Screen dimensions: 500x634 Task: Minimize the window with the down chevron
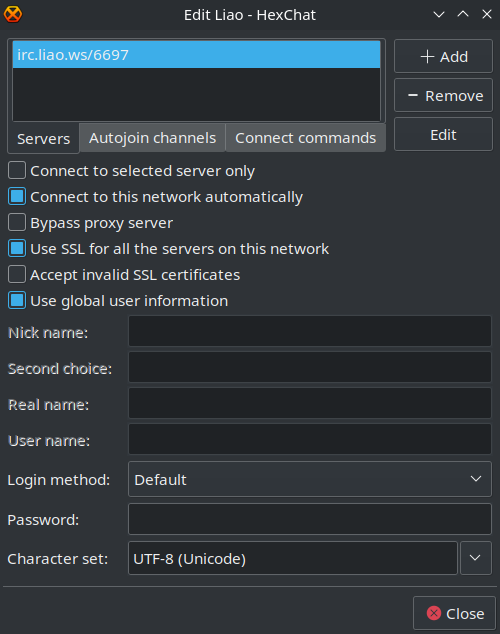point(439,15)
